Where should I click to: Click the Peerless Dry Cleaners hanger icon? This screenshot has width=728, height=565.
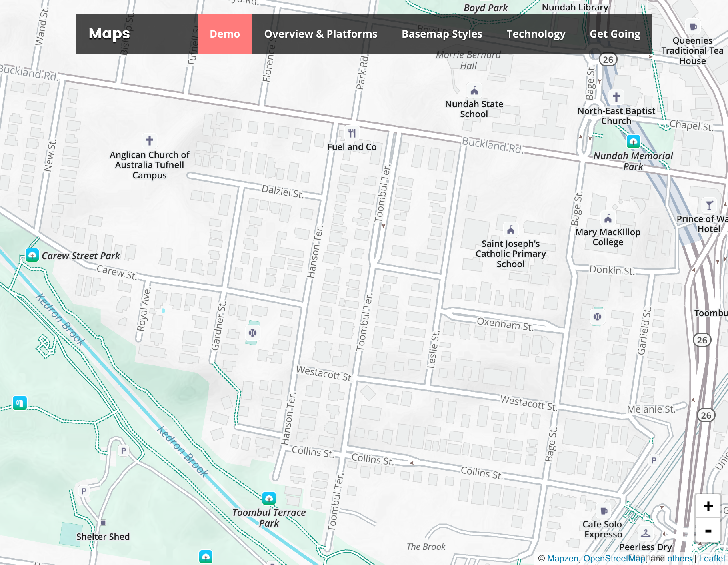(x=646, y=533)
